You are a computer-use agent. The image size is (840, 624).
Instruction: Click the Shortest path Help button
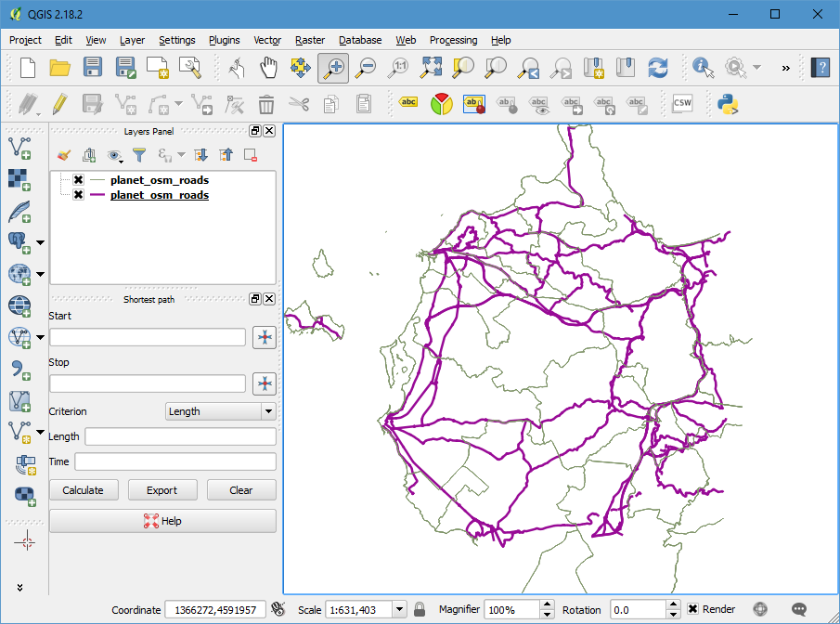pyautogui.click(x=162, y=521)
